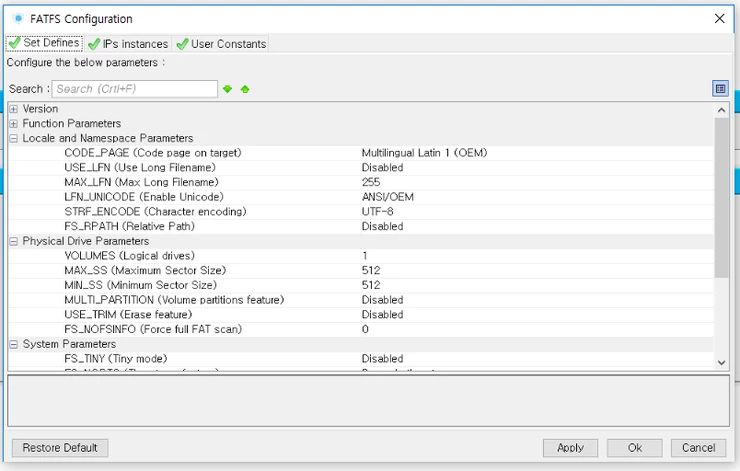Select MAX_LFN (Max Long Filename) row
Viewport: 740px width, 471px height.
coord(361,182)
